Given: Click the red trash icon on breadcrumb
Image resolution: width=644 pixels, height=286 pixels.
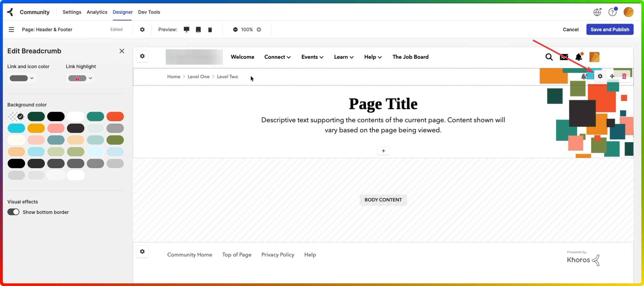Looking at the screenshot, I should click(624, 76).
